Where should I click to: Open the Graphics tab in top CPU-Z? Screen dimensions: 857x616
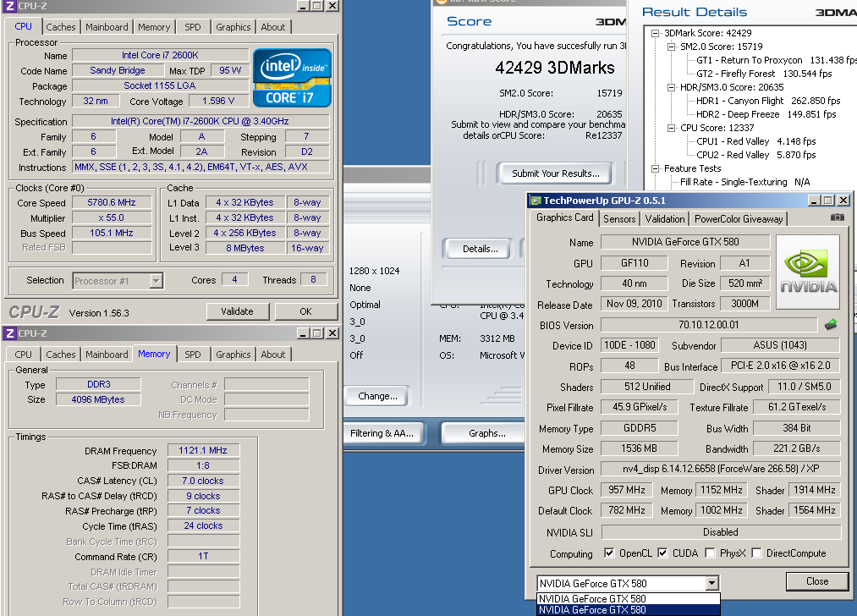point(233,27)
